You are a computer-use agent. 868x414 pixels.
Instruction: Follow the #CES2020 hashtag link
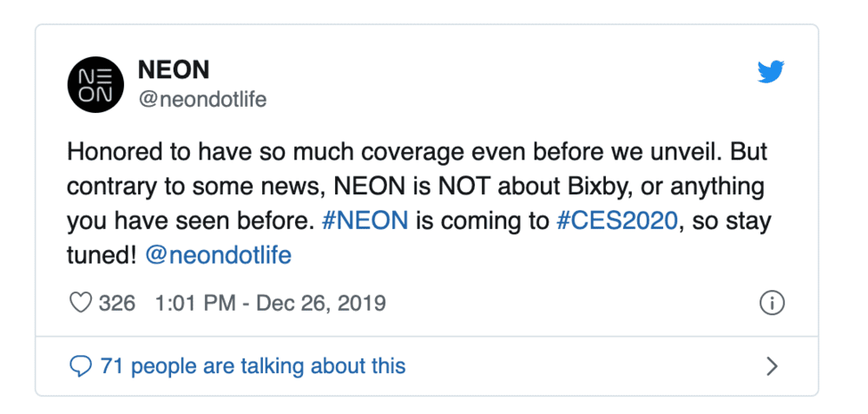616,220
